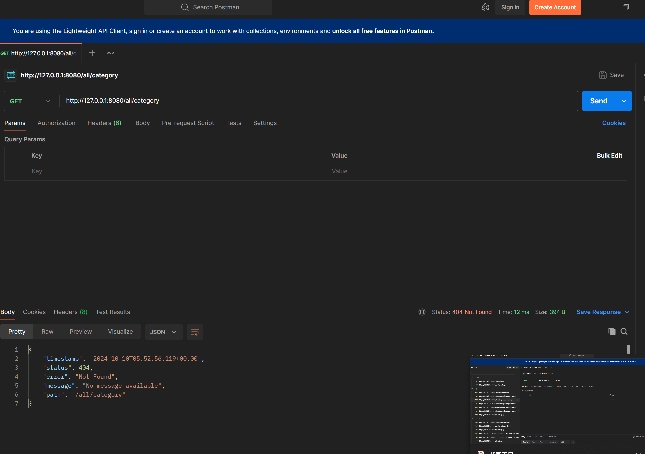Select the Preview response view
This screenshot has height=454, width=645.
point(81,331)
